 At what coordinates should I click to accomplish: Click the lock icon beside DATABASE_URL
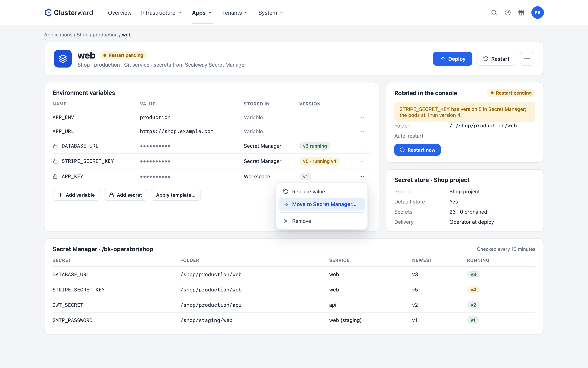tap(55, 146)
